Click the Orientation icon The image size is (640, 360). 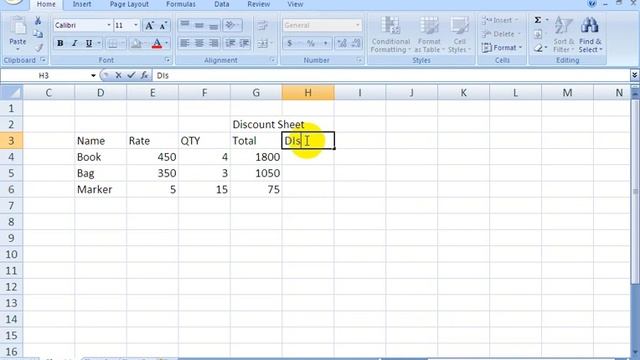231,25
